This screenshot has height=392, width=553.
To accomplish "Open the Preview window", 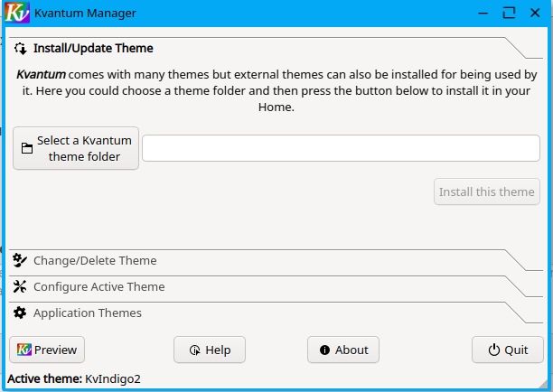I will click(x=47, y=350).
